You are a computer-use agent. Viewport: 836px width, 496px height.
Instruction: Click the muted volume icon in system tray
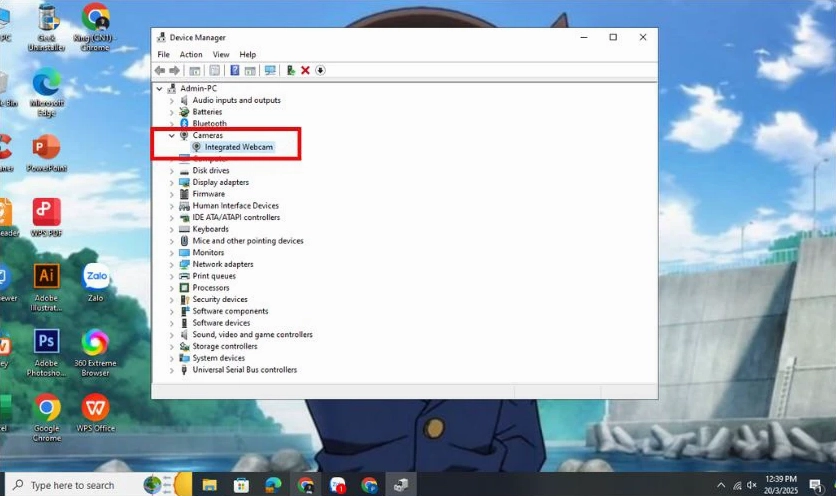752,485
